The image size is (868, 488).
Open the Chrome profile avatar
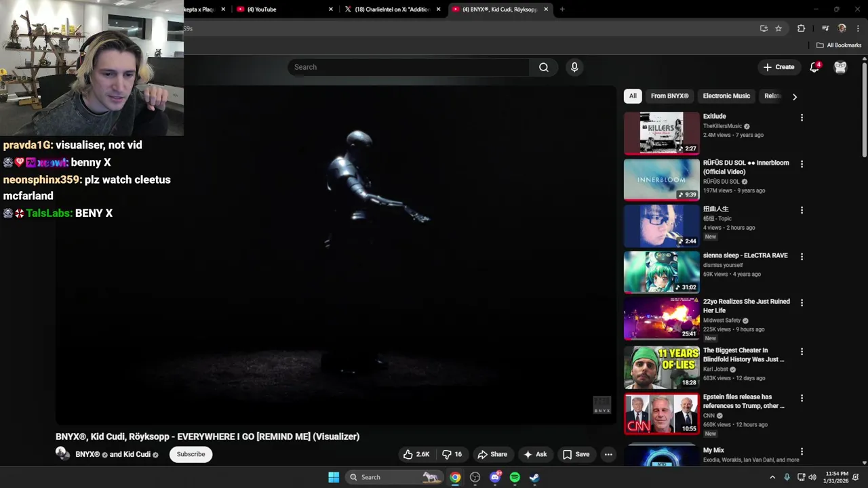pos(842,28)
